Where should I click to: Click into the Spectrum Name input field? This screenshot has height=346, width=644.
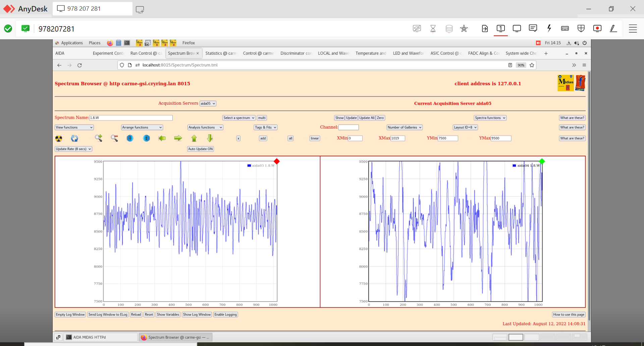click(x=131, y=118)
